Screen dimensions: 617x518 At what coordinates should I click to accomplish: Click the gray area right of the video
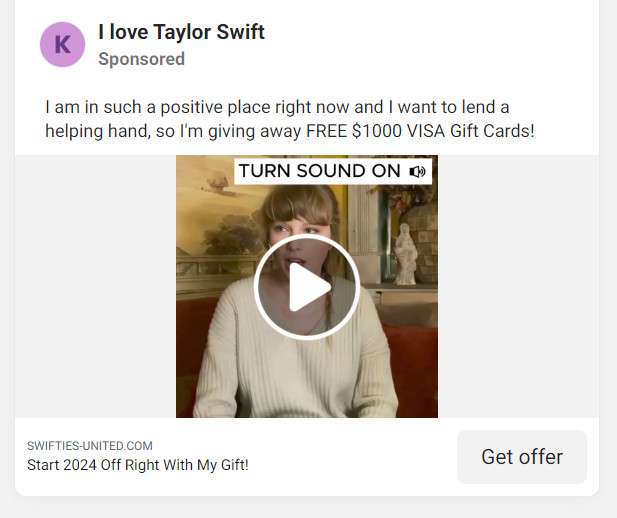(518, 286)
